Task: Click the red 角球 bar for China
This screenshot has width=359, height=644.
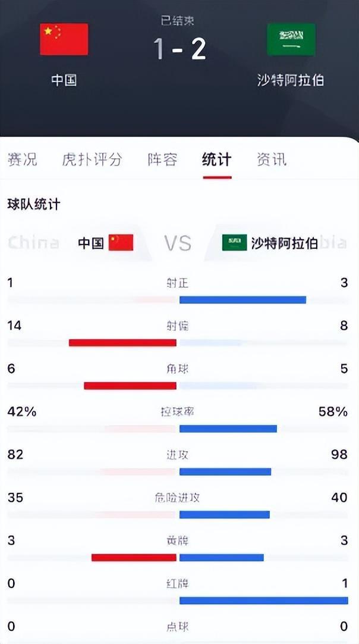Action: pyautogui.click(x=130, y=386)
